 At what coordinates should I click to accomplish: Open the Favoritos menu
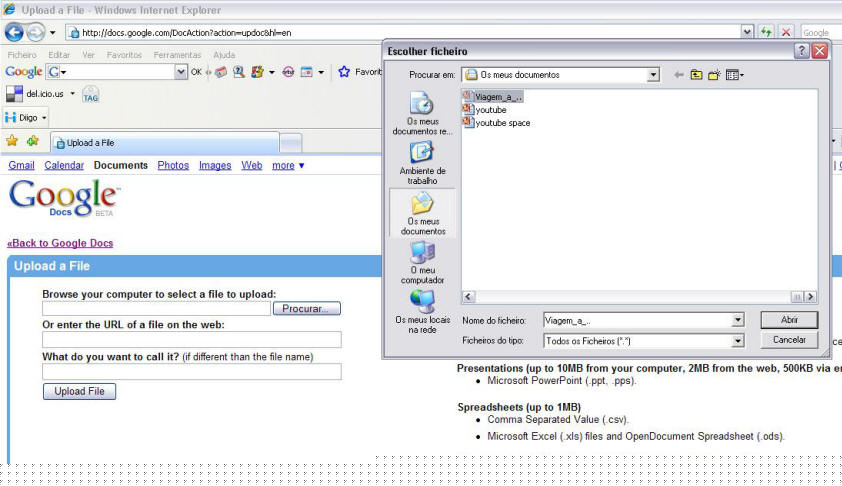pos(124,55)
